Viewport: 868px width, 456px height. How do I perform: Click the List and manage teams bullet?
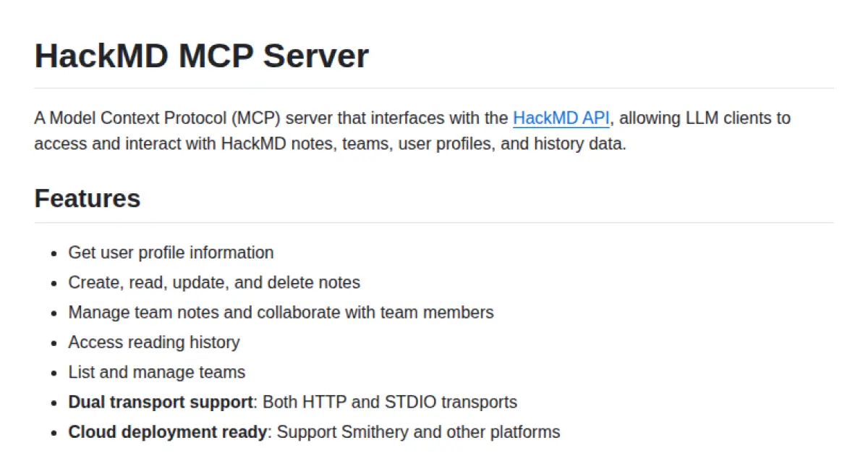157,372
